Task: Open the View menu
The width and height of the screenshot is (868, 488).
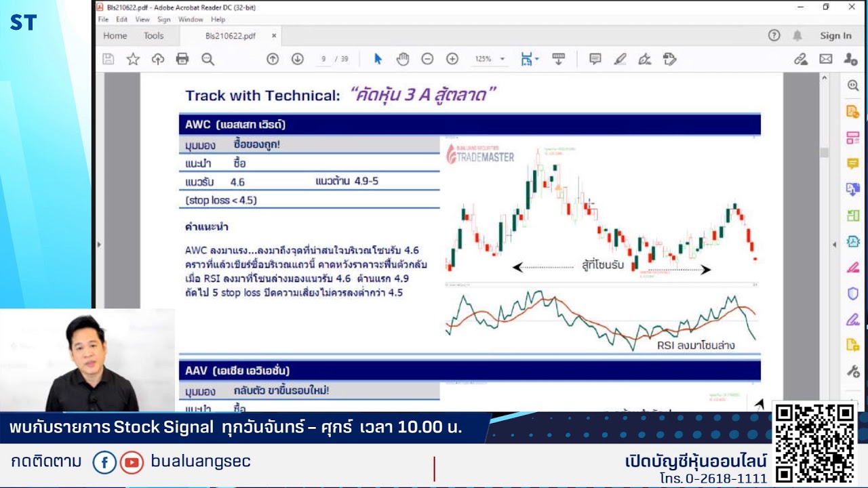Action: 142,20
